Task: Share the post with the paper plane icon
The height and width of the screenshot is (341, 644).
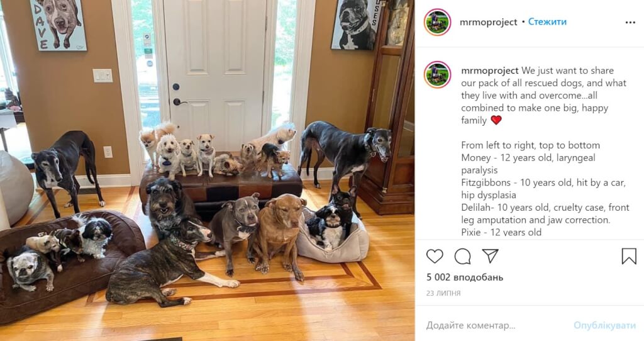Action: 491,256
